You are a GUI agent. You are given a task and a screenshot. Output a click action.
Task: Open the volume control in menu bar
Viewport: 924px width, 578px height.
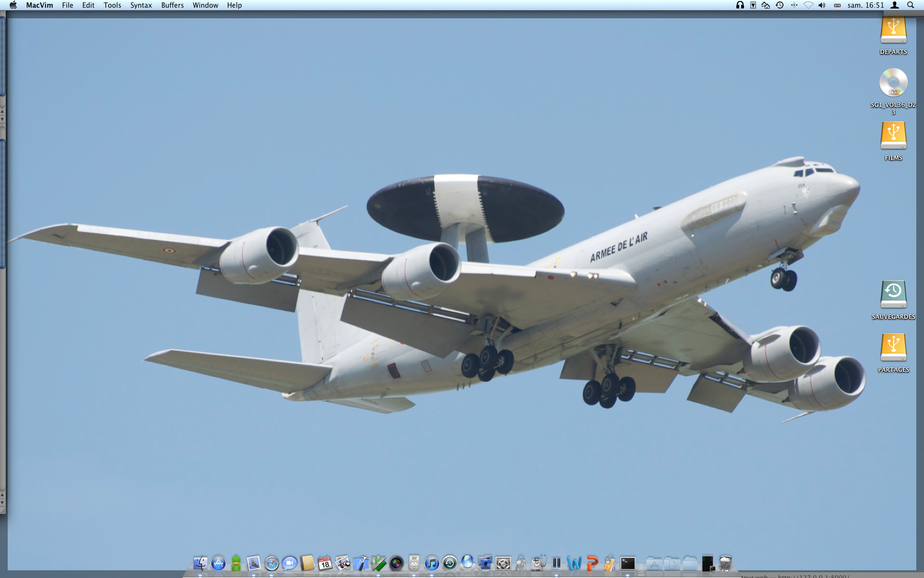tap(822, 5)
